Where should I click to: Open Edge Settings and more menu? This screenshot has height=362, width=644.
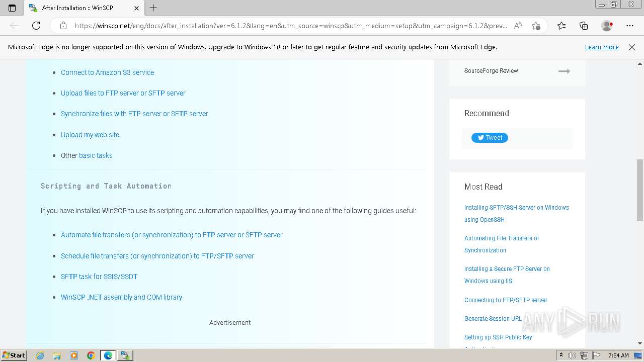[630, 26]
